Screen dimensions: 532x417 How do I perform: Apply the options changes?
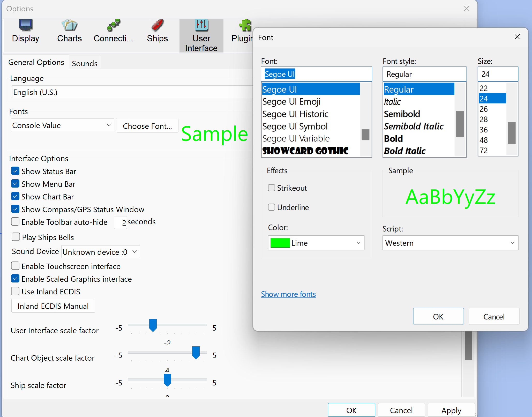[451, 410]
